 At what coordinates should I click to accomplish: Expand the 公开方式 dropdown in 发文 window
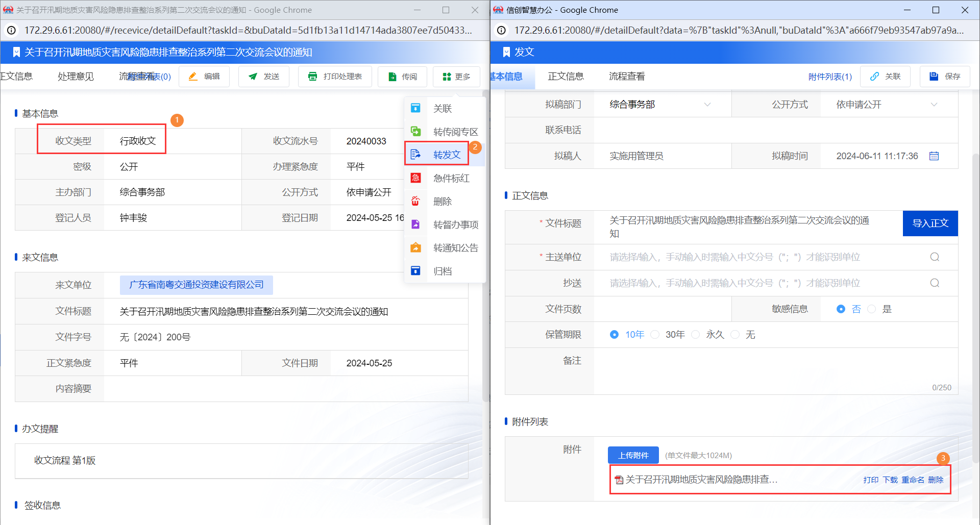coord(934,105)
